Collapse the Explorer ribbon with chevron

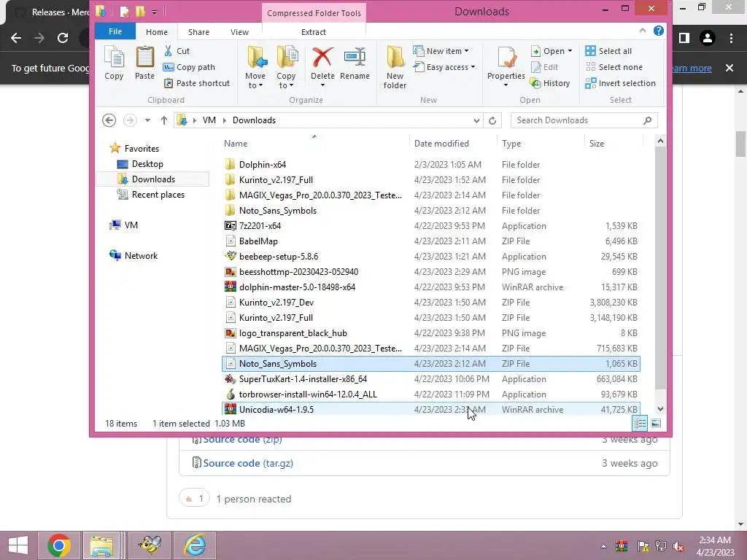pyautogui.click(x=642, y=31)
